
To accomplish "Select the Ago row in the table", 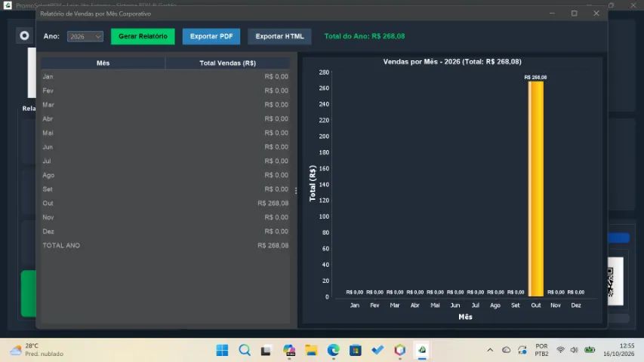I will point(165,175).
